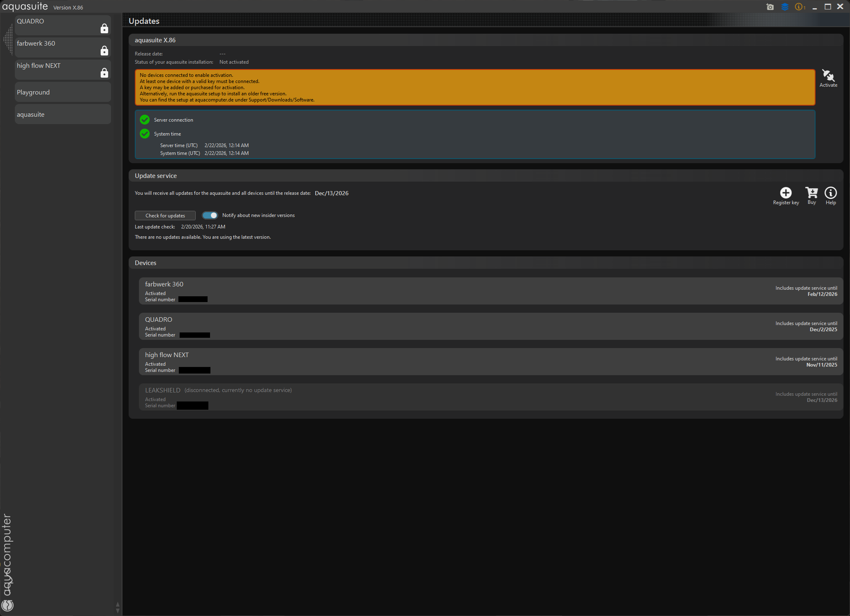The height and width of the screenshot is (616, 850).
Task: Click the Register key plus icon
Action: click(x=785, y=193)
